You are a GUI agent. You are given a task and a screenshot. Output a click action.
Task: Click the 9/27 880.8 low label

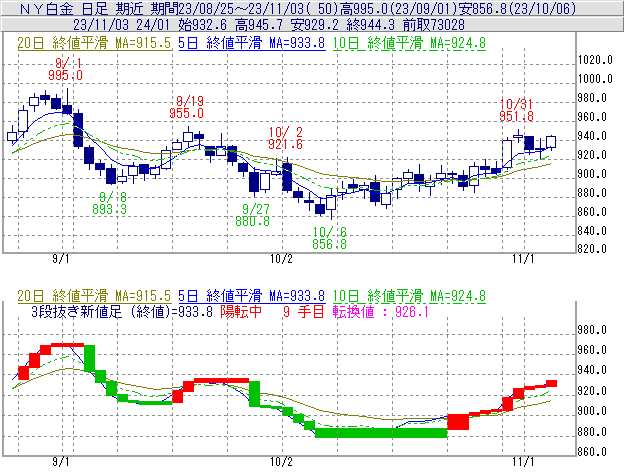pyautogui.click(x=252, y=215)
